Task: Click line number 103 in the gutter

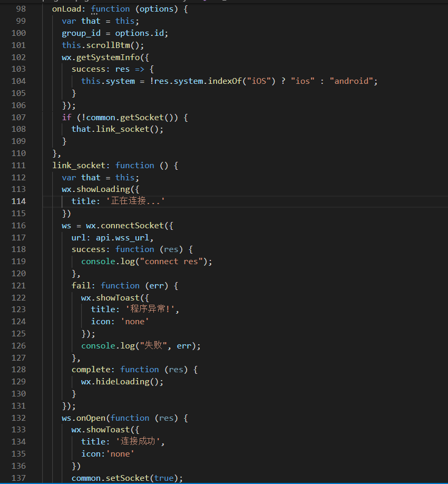Action: point(18,69)
